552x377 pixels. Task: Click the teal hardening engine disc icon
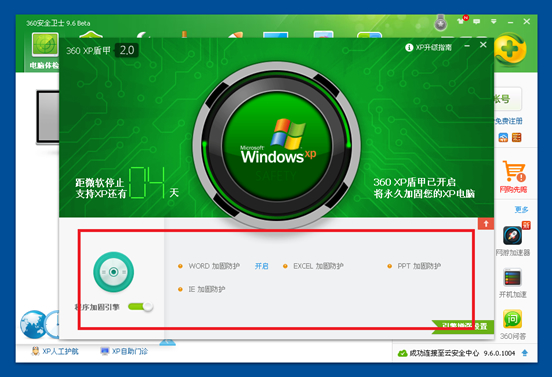[113, 272]
